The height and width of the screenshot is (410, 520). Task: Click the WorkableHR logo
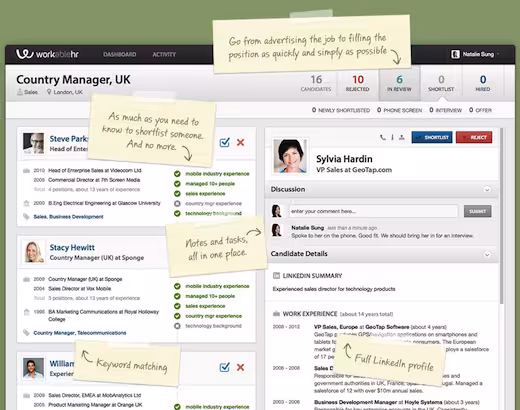47,54
